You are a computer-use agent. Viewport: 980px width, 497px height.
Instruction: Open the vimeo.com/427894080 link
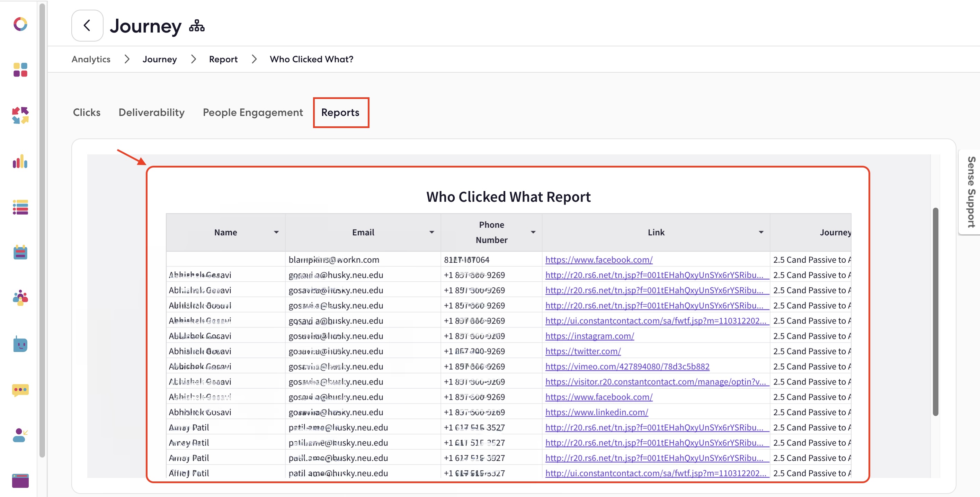(627, 367)
